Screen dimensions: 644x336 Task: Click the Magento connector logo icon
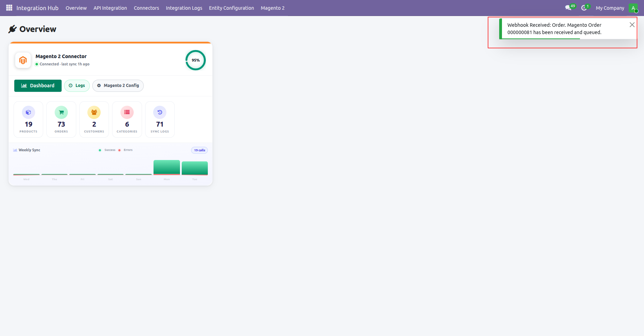point(23,60)
